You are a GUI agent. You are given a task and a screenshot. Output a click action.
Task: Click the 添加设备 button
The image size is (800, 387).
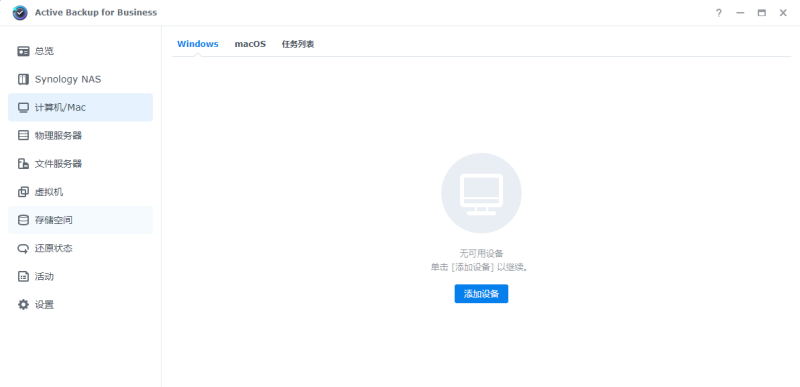[x=481, y=294]
